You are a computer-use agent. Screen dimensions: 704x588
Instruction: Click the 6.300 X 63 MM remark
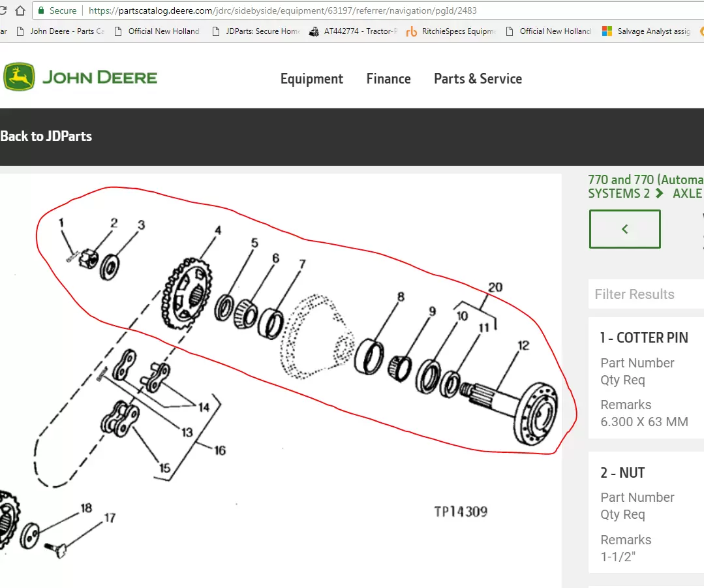[x=644, y=422]
